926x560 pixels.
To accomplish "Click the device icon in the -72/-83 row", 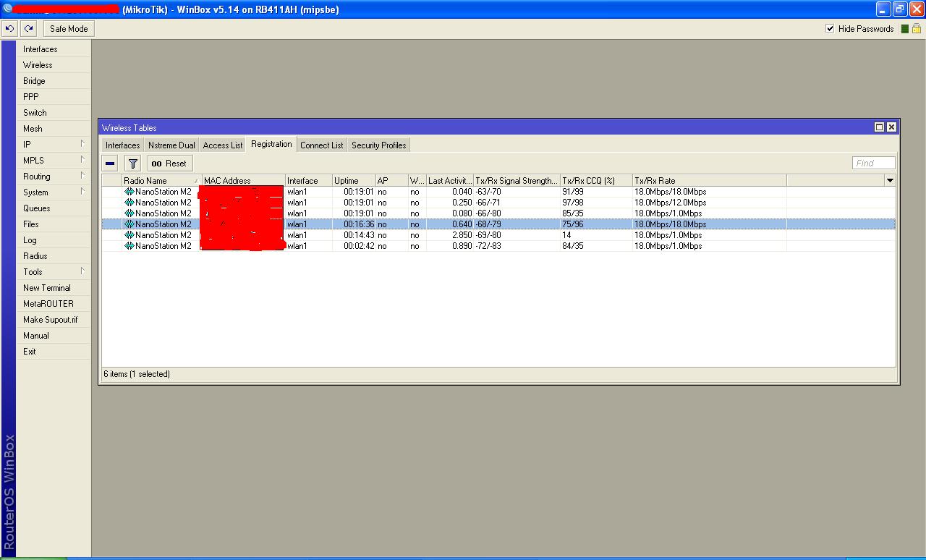I will click(x=129, y=246).
